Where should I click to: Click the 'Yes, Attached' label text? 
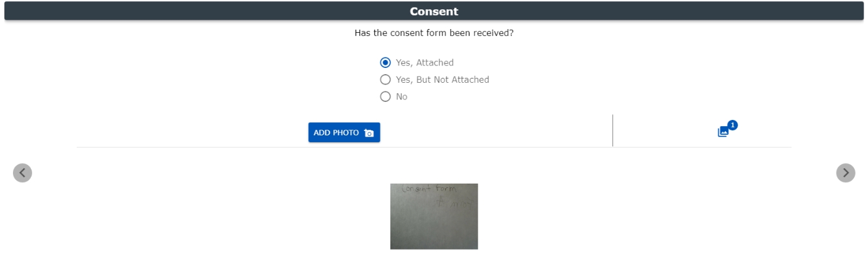click(425, 62)
